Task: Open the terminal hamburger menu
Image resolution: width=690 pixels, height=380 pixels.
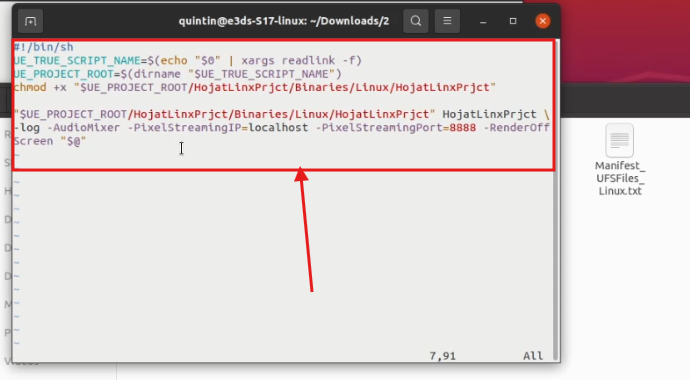Action: click(x=447, y=21)
